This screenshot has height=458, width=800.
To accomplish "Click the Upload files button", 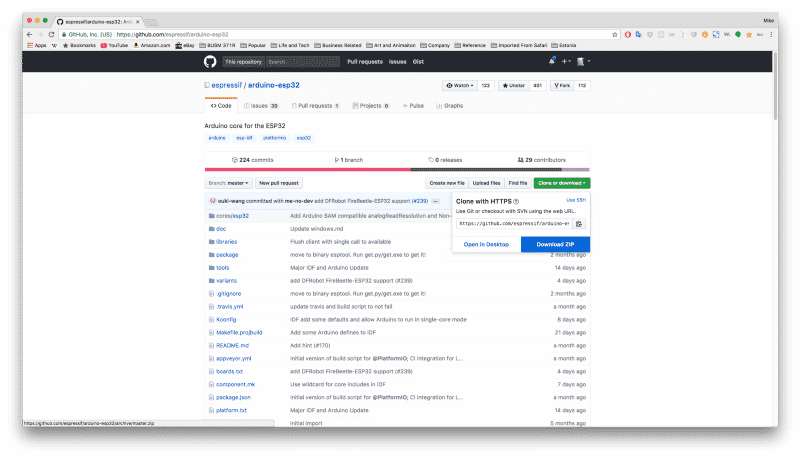I will (486, 183).
